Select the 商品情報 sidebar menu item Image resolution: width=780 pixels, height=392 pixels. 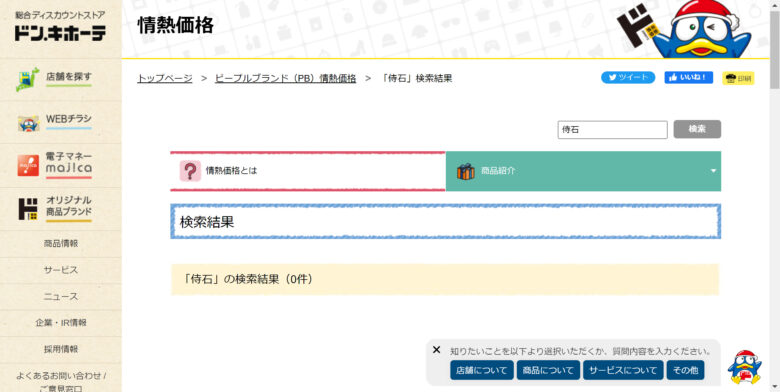click(x=61, y=244)
